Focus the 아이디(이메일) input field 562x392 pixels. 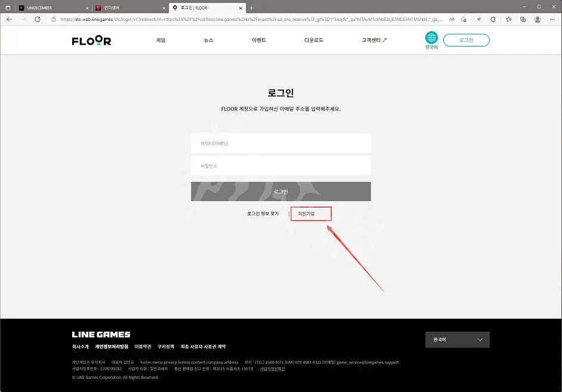[281, 143]
